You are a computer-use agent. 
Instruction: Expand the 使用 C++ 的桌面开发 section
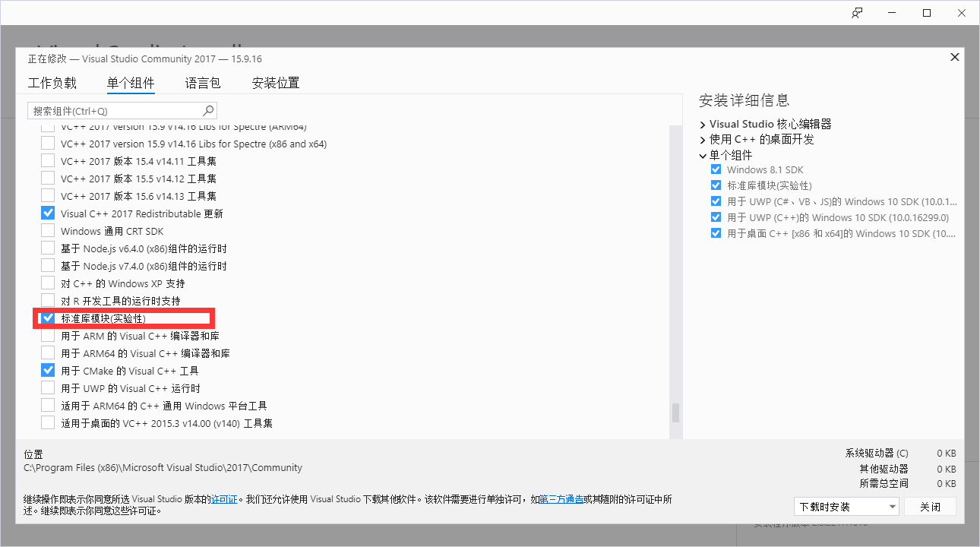pos(703,140)
